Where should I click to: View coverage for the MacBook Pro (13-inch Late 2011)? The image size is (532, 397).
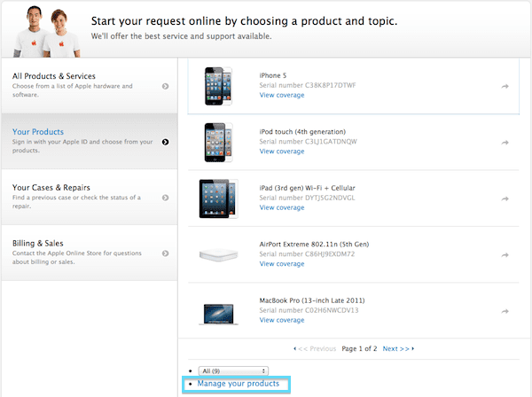(x=282, y=321)
